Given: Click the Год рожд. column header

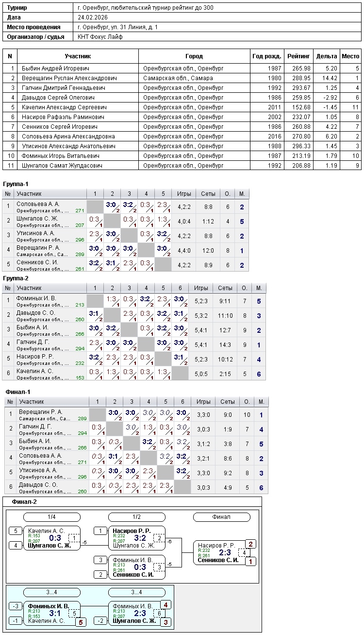Looking at the screenshot, I should pos(267,56).
